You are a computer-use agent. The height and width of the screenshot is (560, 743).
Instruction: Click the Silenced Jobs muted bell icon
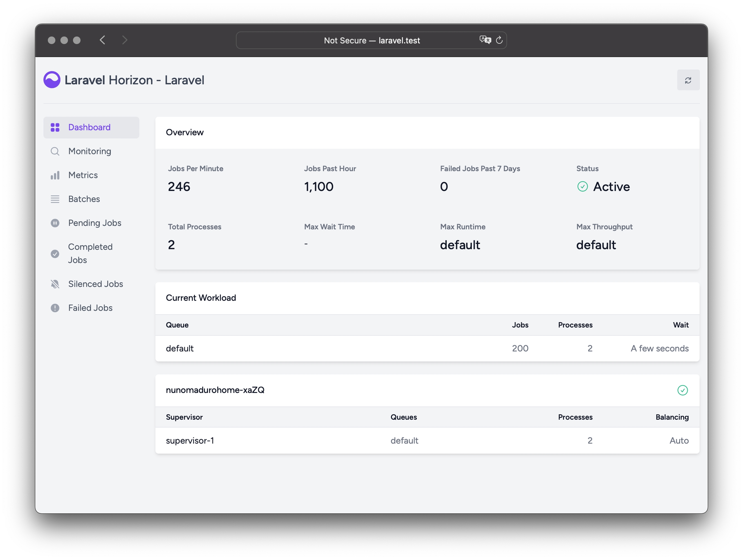[x=55, y=284]
